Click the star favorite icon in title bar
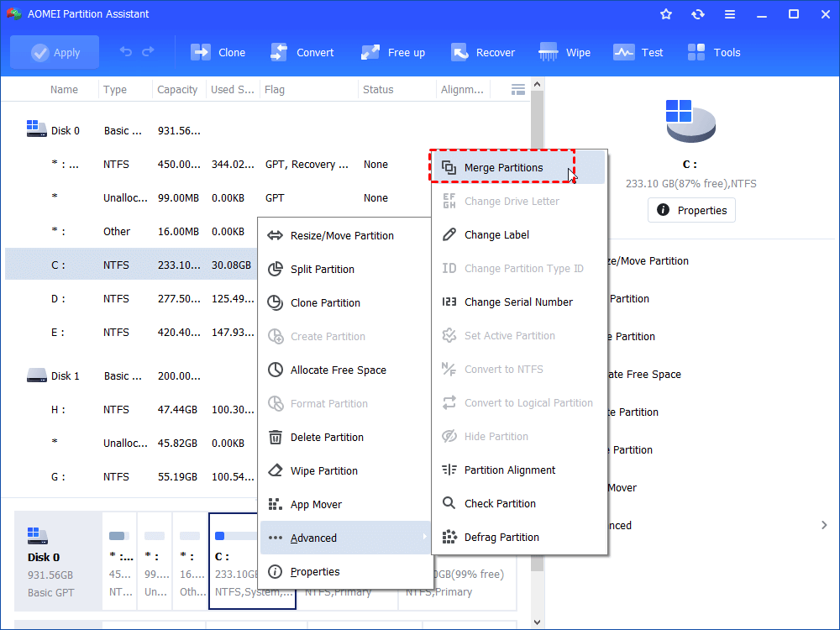Screen dimensions: 840x630 point(666,14)
